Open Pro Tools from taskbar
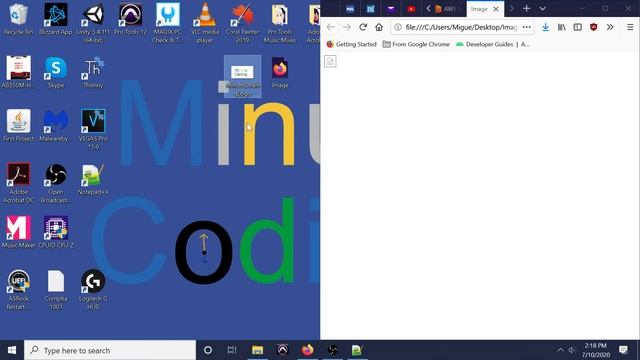Screen dimensions: 640x360 (x=282, y=350)
